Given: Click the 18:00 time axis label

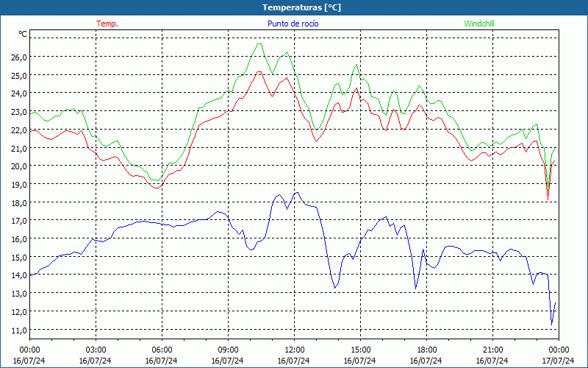Looking at the screenshot, I should (427, 350).
